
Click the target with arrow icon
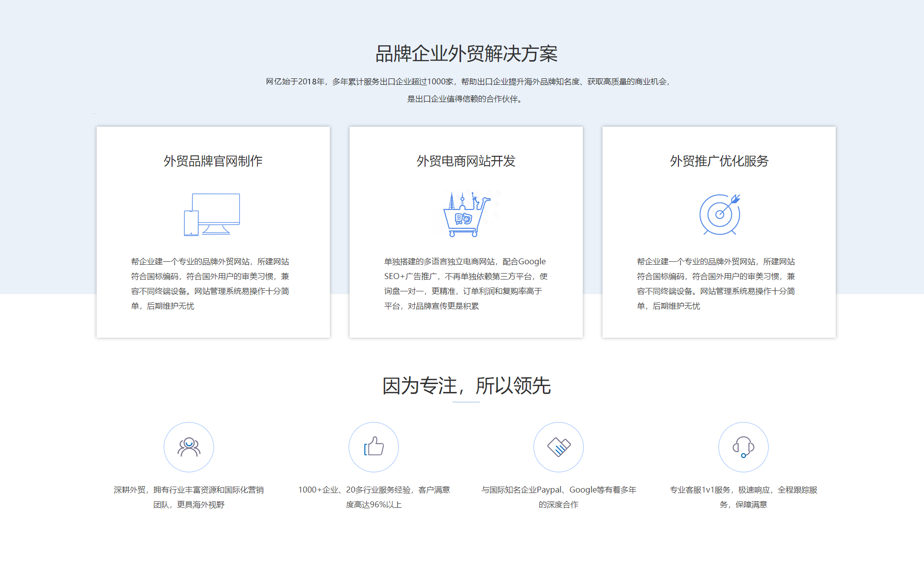pos(719,214)
